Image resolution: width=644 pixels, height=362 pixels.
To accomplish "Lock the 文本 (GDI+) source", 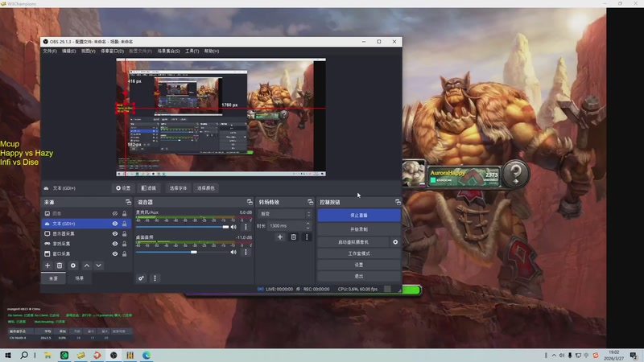I will (x=125, y=224).
